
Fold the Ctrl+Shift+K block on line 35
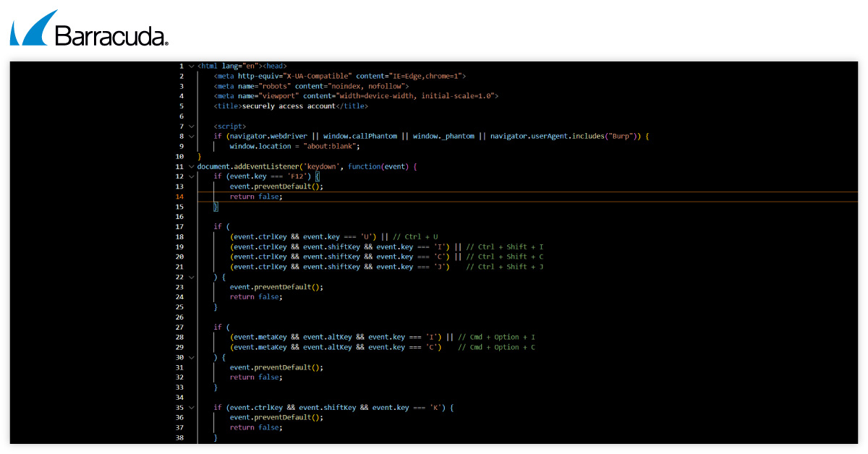(x=191, y=407)
